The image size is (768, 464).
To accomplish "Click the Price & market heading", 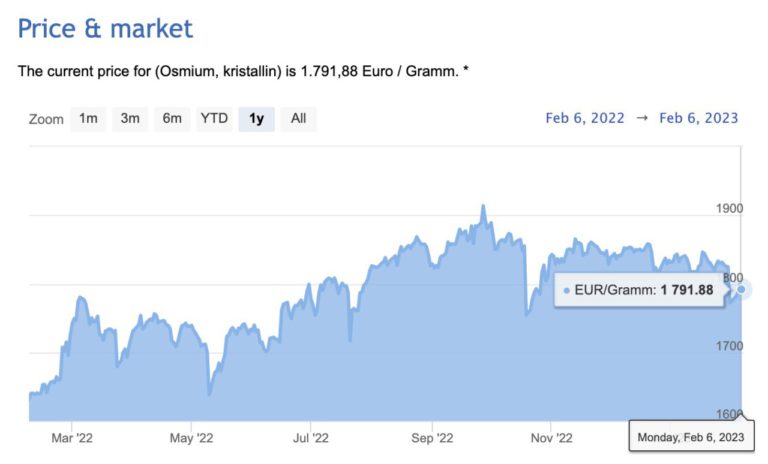I will (x=105, y=28).
